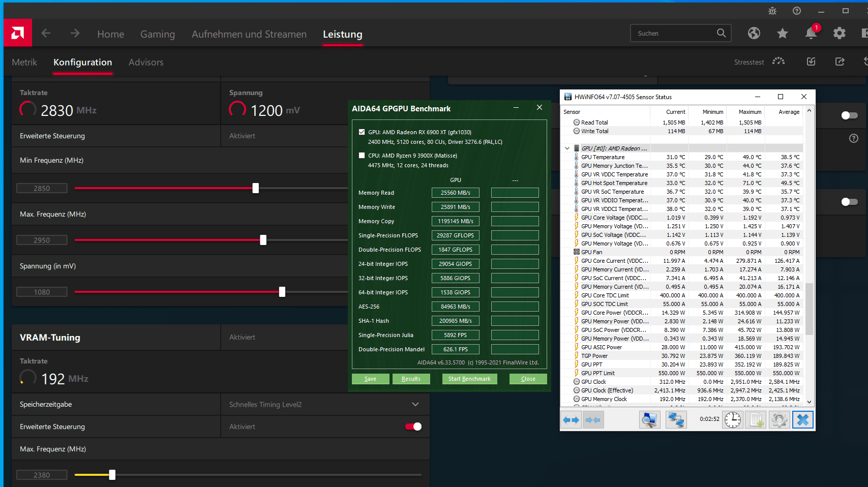Viewport: 868px width, 487px height.
Task: Open AMD Software settings gear
Action: point(839,33)
